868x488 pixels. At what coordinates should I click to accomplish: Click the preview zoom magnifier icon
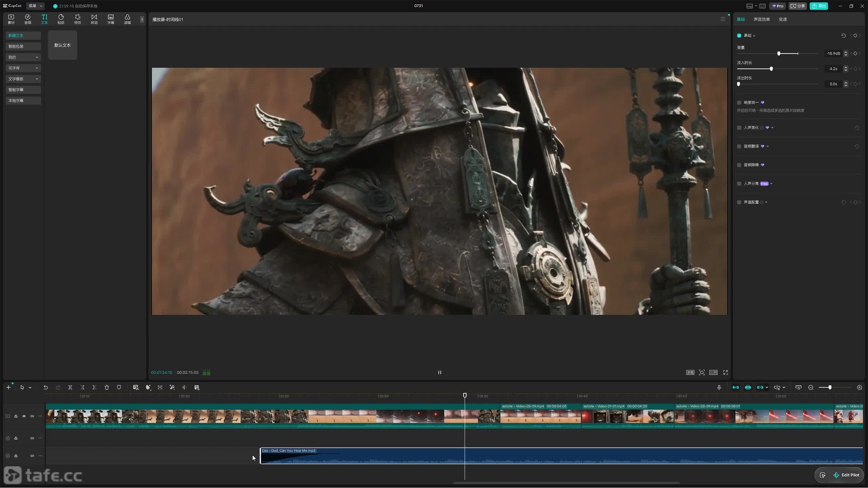(x=702, y=372)
